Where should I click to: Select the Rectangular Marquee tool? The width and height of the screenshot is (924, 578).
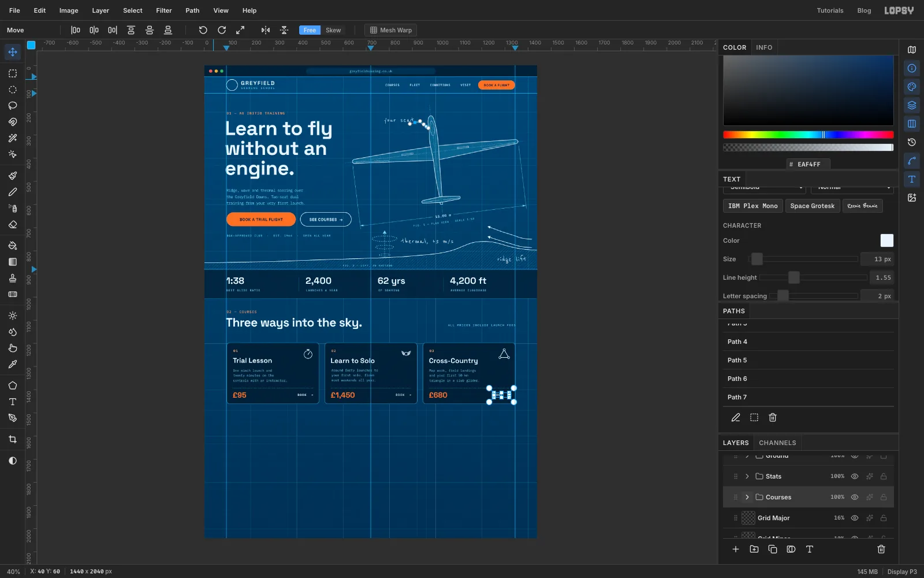(13, 73)
